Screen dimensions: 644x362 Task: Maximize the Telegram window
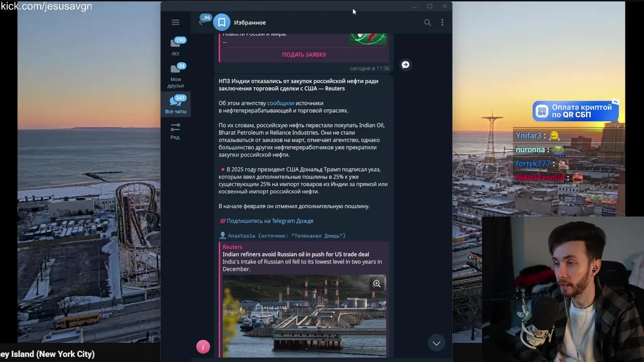click(430, 7)
